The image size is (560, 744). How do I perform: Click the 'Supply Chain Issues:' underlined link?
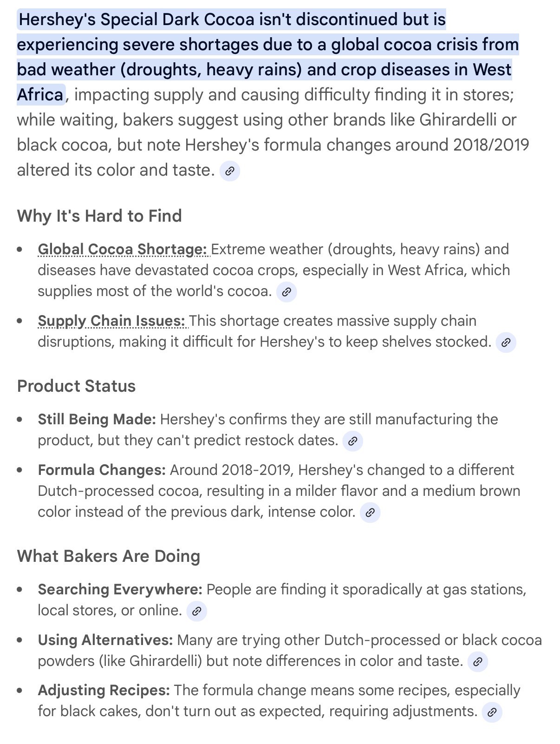(x=112, y=321)
